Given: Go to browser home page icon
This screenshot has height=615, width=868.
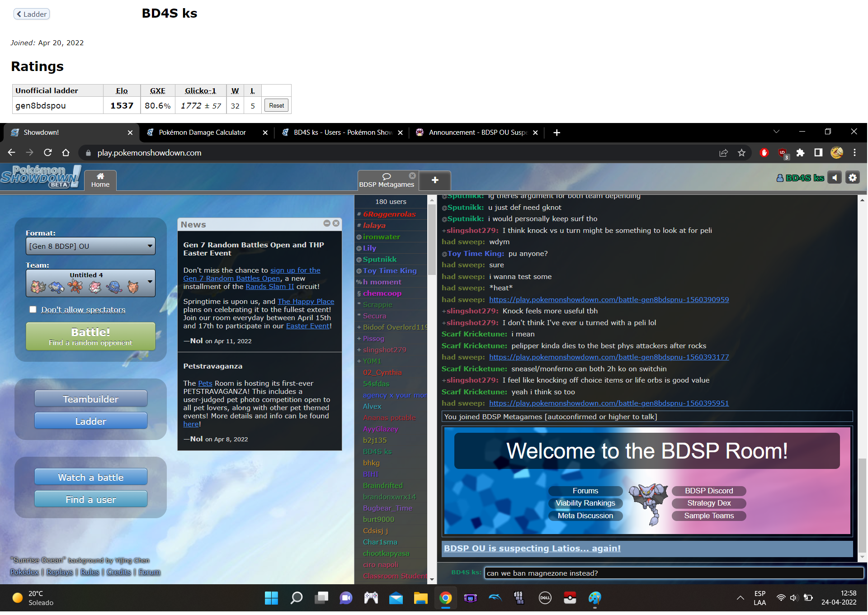Looking at the screenshot, I should coord(66,152).
